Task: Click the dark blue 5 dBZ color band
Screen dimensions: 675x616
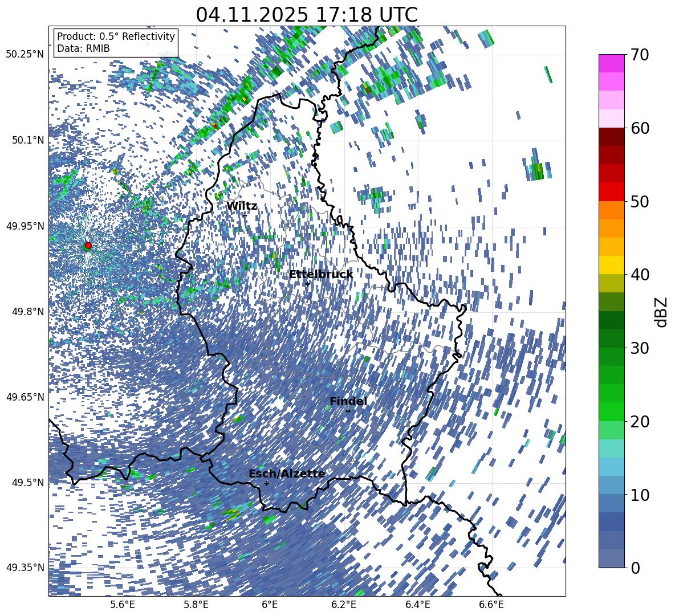Action: (611, 521)
